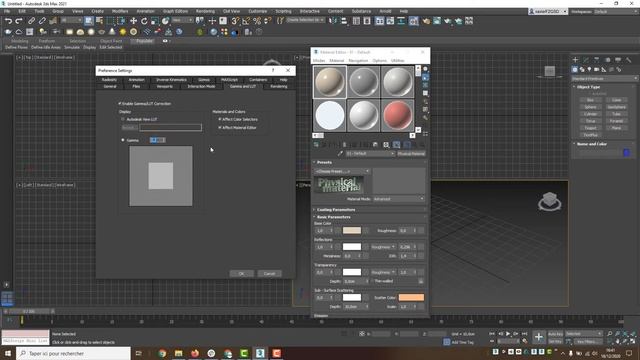Switch to the Rendering tab in Preferences

pyautogui.click(x=279, y=86)
